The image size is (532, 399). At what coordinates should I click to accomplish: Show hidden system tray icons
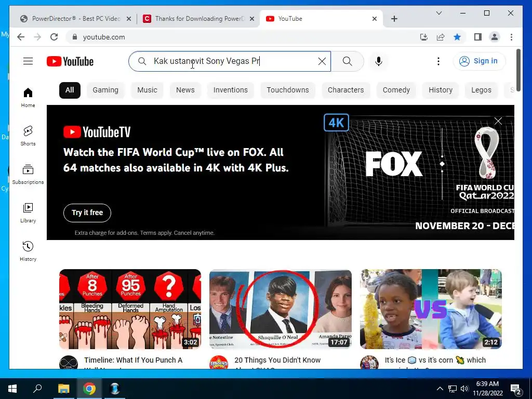tap(440, 389)
